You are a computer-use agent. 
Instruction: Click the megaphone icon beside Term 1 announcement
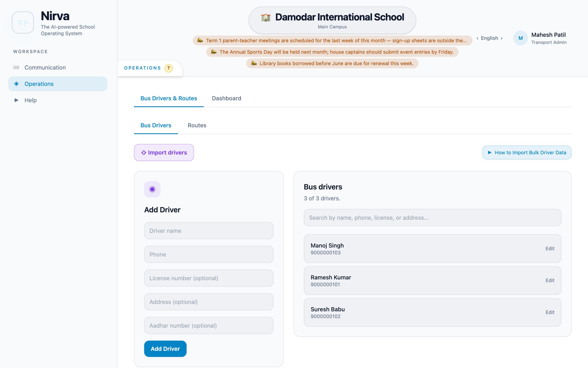pyautogui.click(x=200, y=40)
